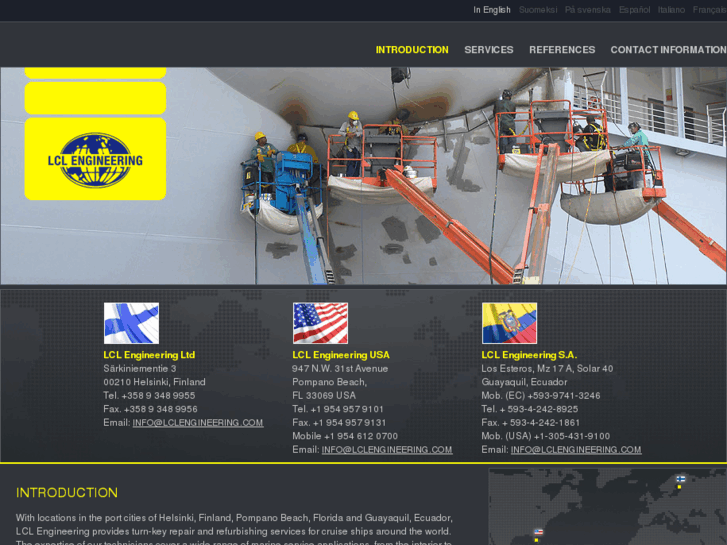The image size is (727, 545).
Task: Open the Contact Information menu item
Action: 669,50
